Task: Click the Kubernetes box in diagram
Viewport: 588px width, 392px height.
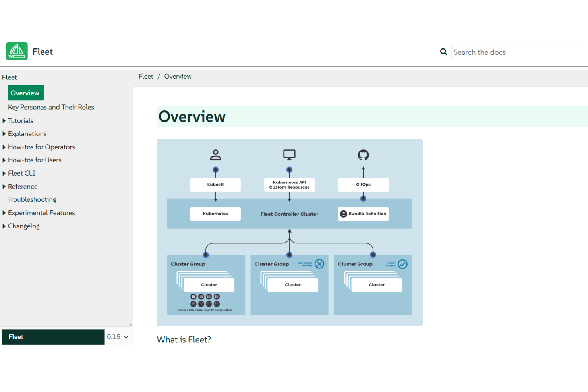Action: (215, 214)
